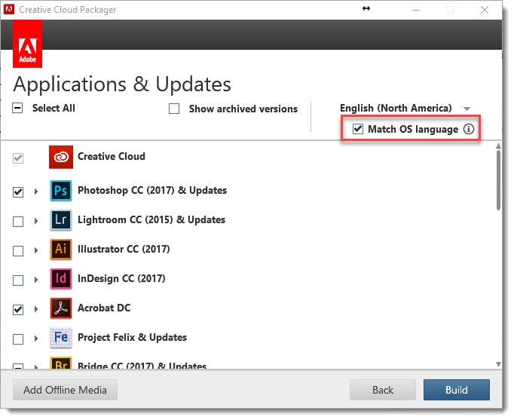
Task: Click the Project Felix Fe icon
Action: (x=61, y=337)
